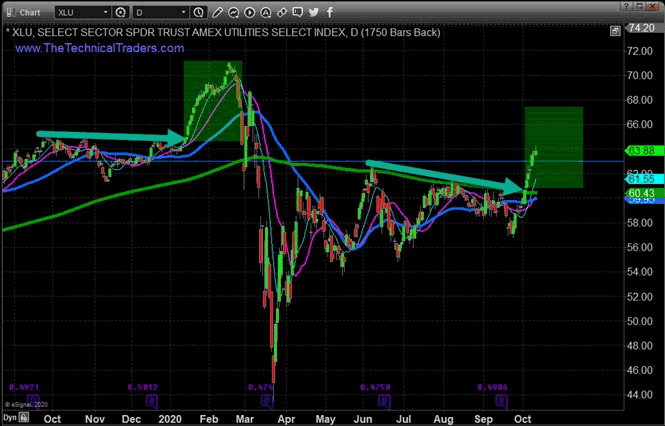
Task: Click the symbol lookup icon beside XLU
Action: click(121, 13)
